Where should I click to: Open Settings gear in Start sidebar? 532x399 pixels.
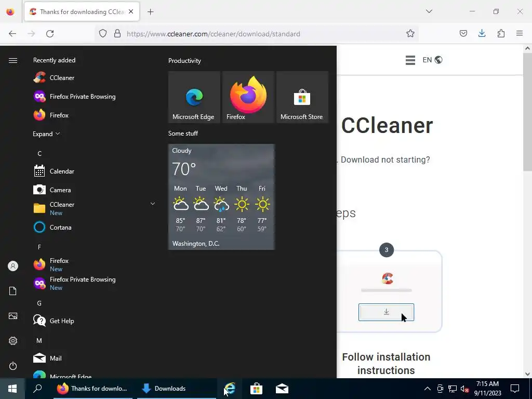click(13, 341)
